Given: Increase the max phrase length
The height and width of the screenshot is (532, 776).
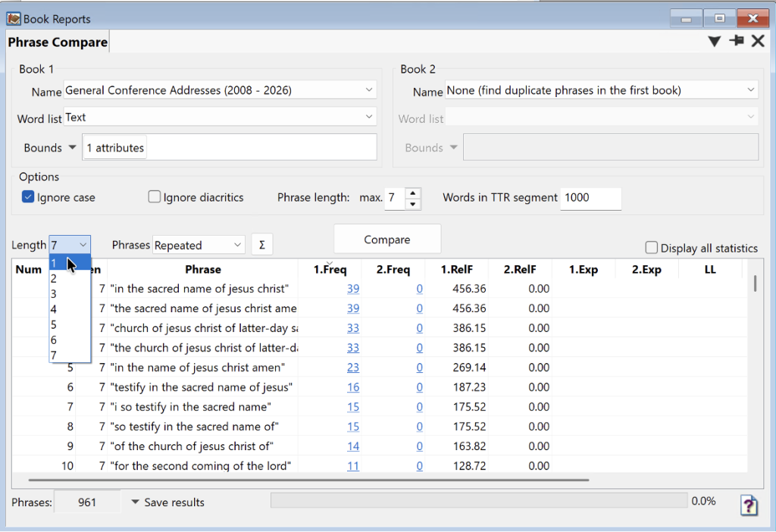Looking at the screenshot, I should point(413,193).
